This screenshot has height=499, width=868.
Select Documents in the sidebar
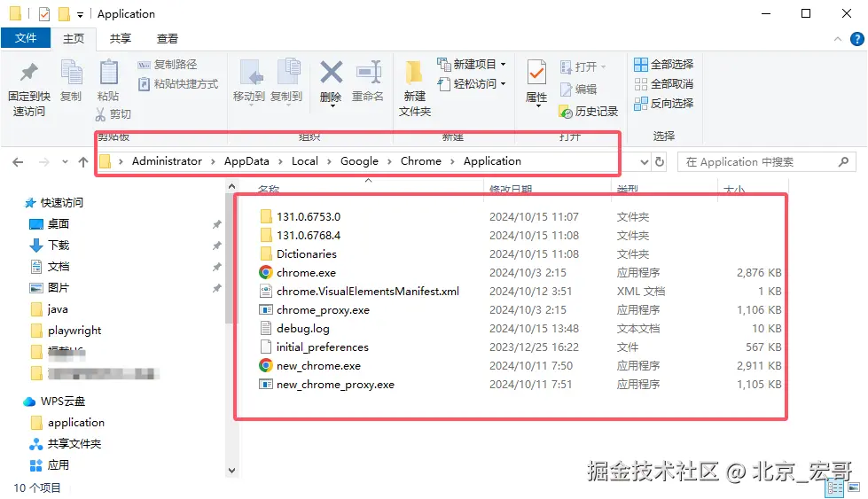pyautogui.click(x=49, y=267)
